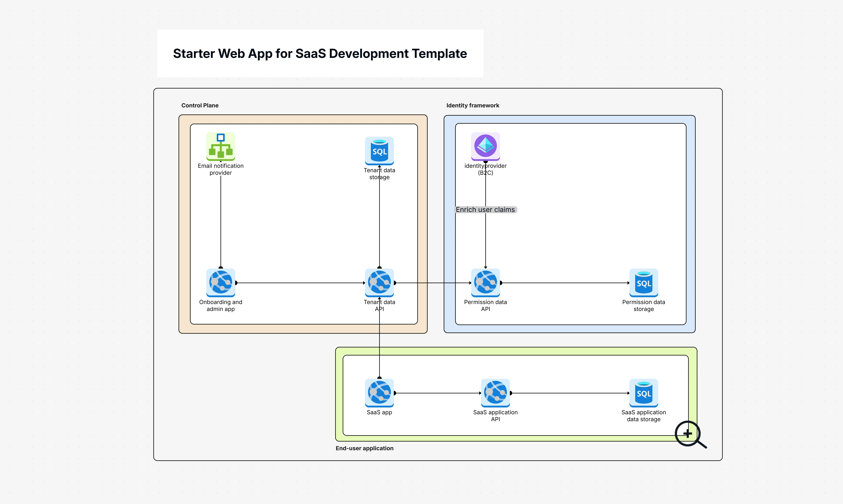Click the Identity framework section label

pyautogui.click(x=473, y=105)
